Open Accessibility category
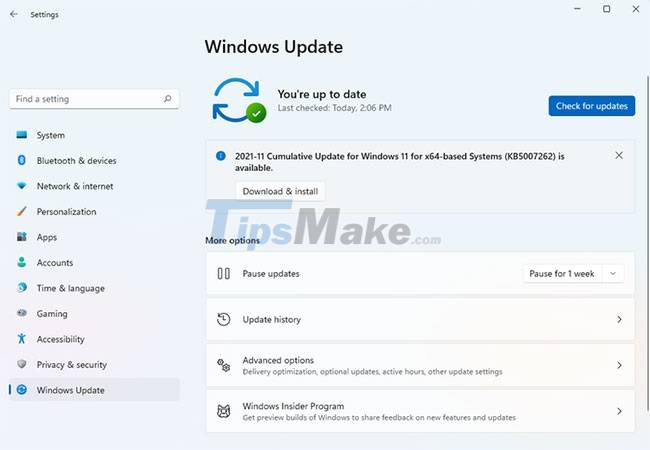The image size is (650, 450). pos(94,339)
